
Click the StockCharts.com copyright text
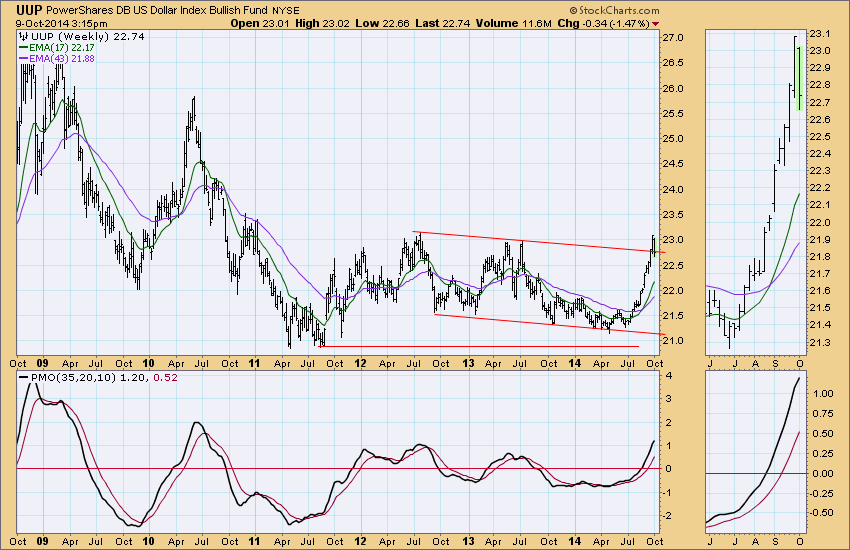(x=614, y=10)
